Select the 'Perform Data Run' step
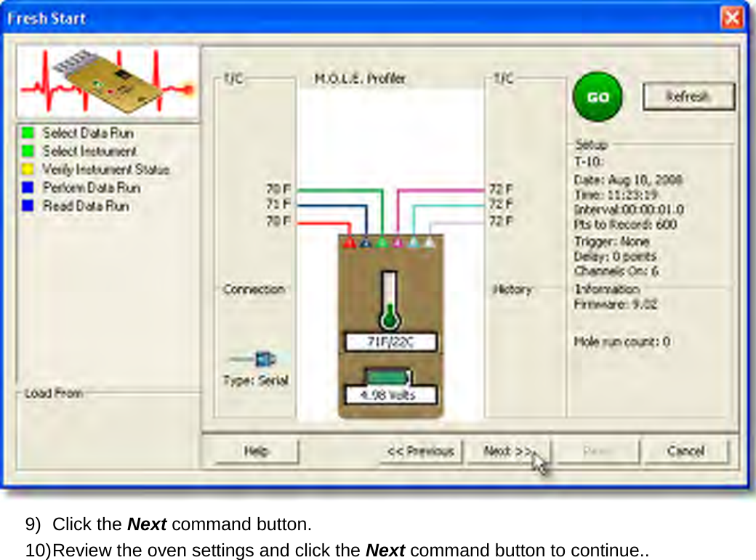Viewport: 756px width, 560px height. [92, 187]
